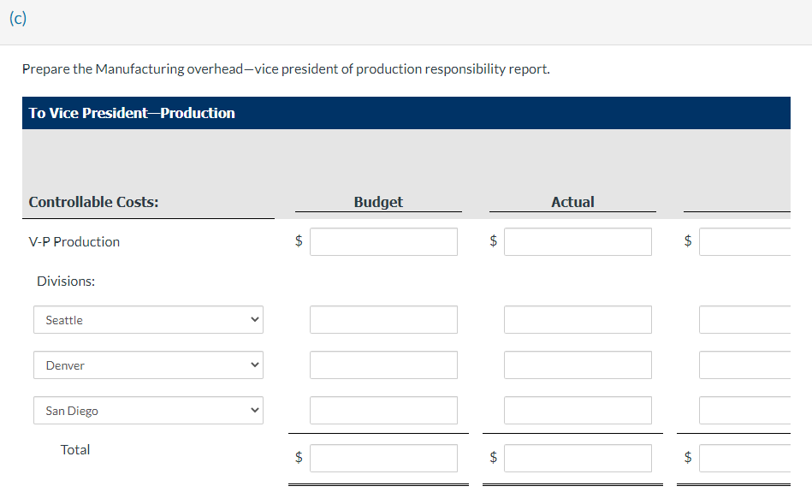This screenshot has height=504, width=812.
Task: Click the Denver row Actual input box
Action: pos(578,365)
